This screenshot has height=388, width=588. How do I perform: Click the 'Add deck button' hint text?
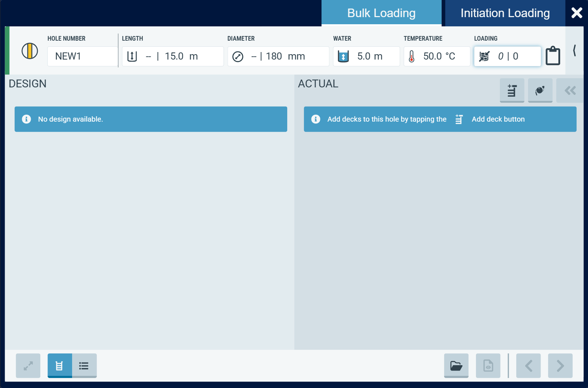tap(498, 119)
